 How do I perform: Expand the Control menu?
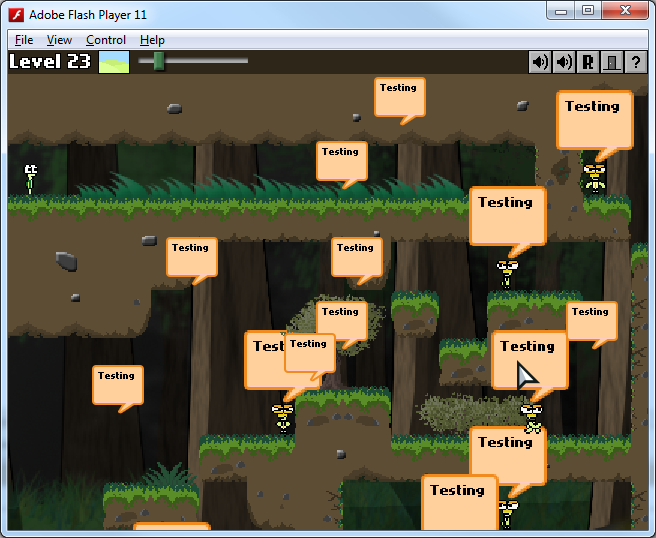click(105, 40)
